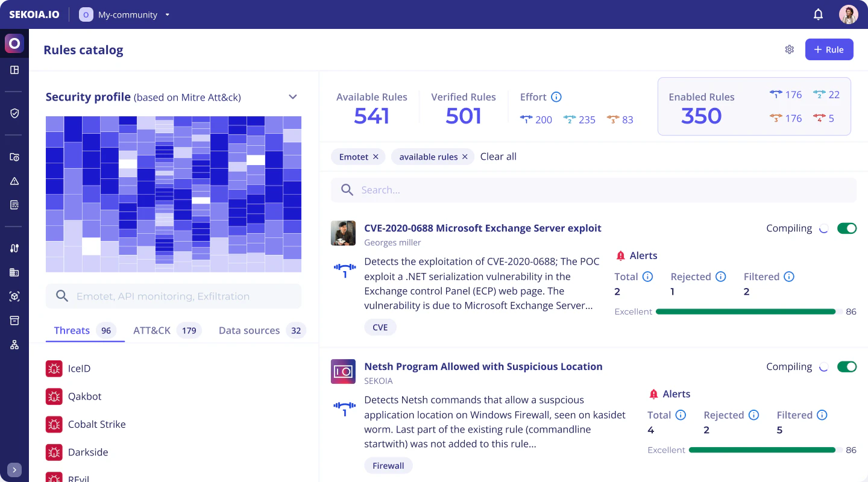The height and width of the screenshot is (482, 868).
Task: Open the dashboards panel from the sidebar
Action: point(14,69)
